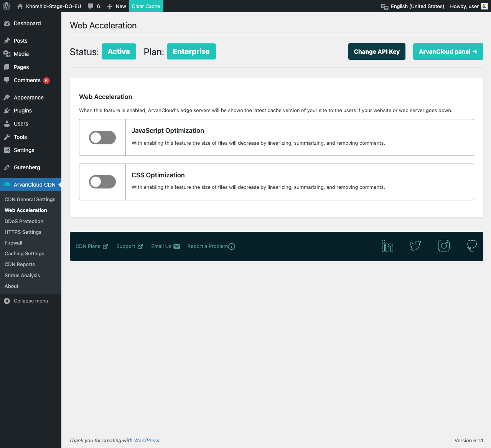Image resolution: width=491 pixels, height=448 pixels.
Task: Open the ArvanCloud CDN menu label
Action: pos(35,185)
